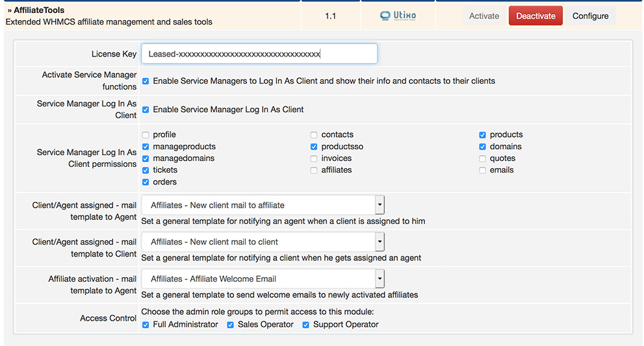Disable Enable Service Manager Log In As Client
This screenshot has height=346, width=644.
click(146, 110)
